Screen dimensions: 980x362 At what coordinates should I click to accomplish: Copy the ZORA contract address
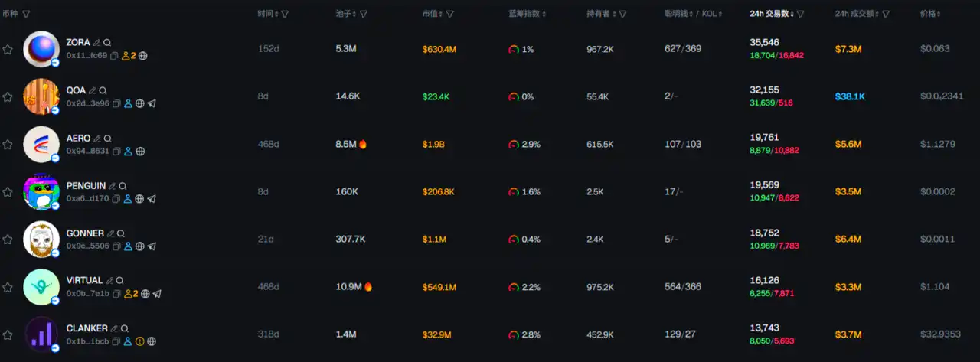[x=115, y=56]
